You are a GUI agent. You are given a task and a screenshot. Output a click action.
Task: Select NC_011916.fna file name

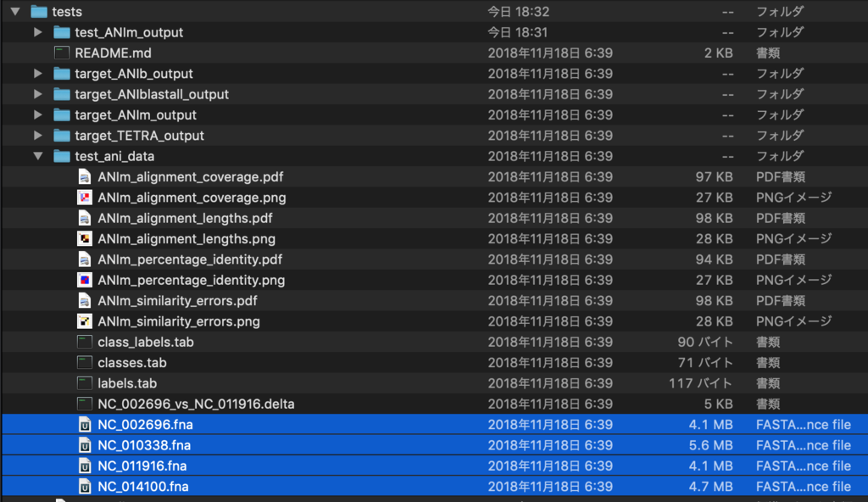[x=142, y=466]
